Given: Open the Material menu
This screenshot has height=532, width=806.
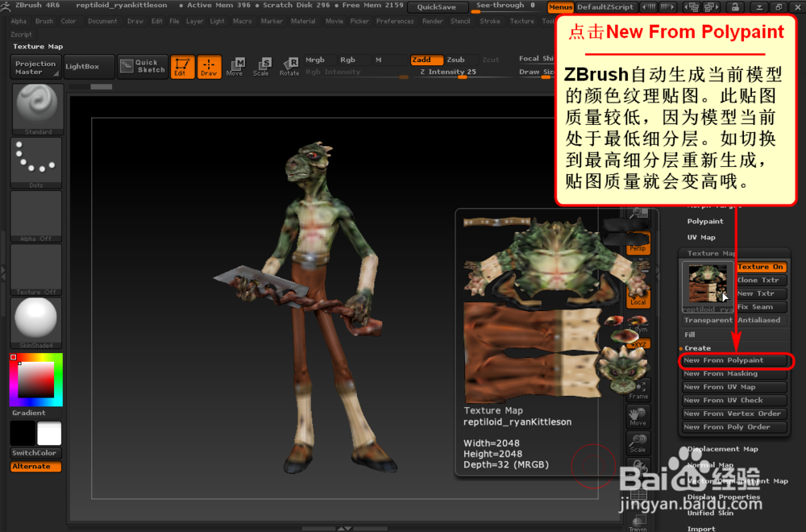Looking at the screenshot, I should tap(303, 21).
